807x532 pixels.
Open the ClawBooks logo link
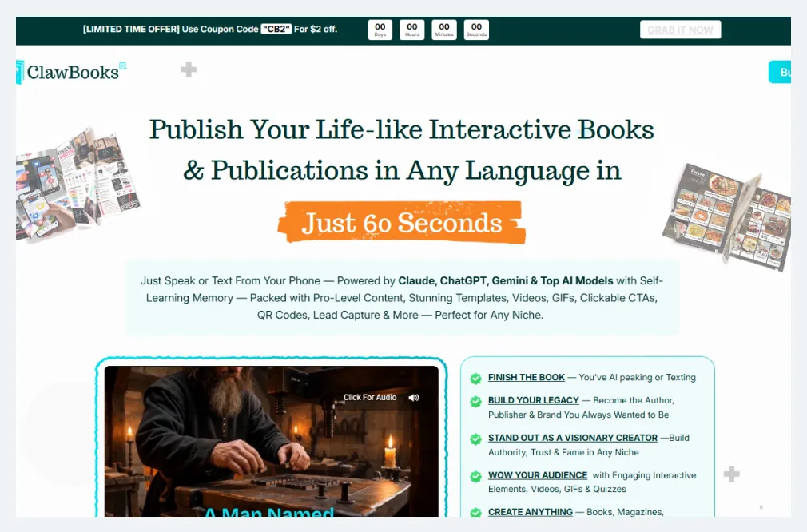pyautogui.click(x=70, y=72)
